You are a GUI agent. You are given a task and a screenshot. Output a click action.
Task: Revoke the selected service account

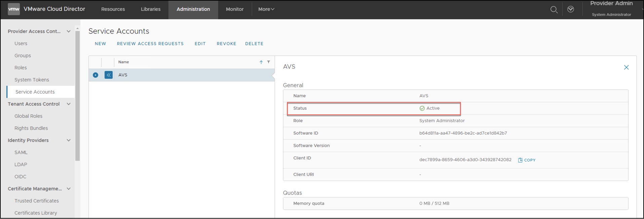tap(226, 44)
